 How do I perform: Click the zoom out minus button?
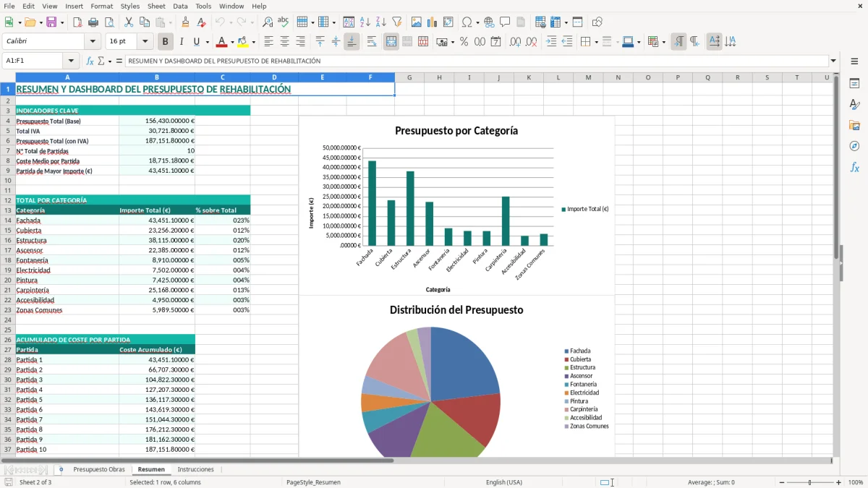(x=782, y=482)
